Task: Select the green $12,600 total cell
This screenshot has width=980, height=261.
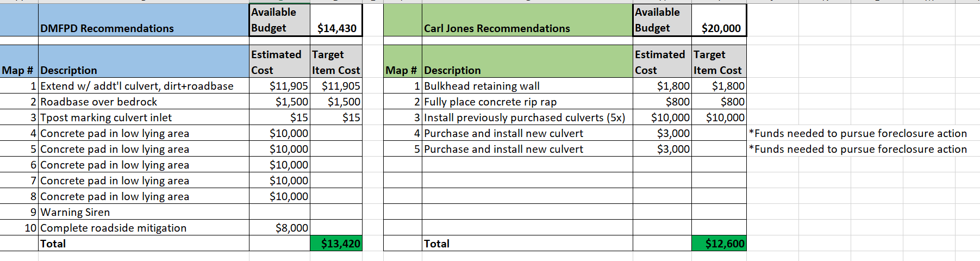Action: pos(720,244)
